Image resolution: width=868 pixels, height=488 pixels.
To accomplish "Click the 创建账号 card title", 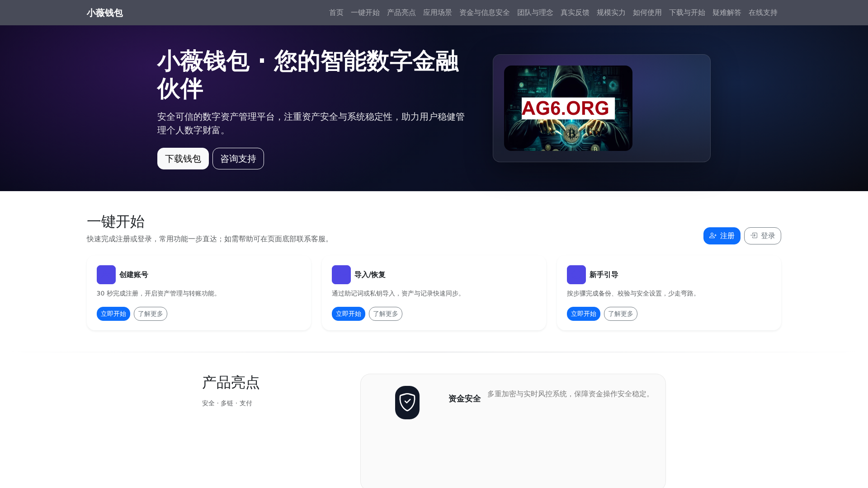I will (x=134, y=275).
